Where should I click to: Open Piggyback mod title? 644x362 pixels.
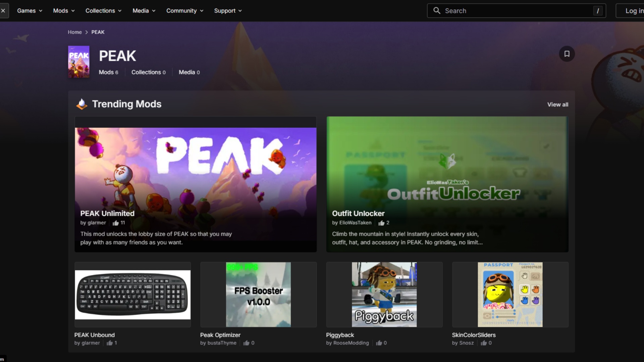[340, 335]
